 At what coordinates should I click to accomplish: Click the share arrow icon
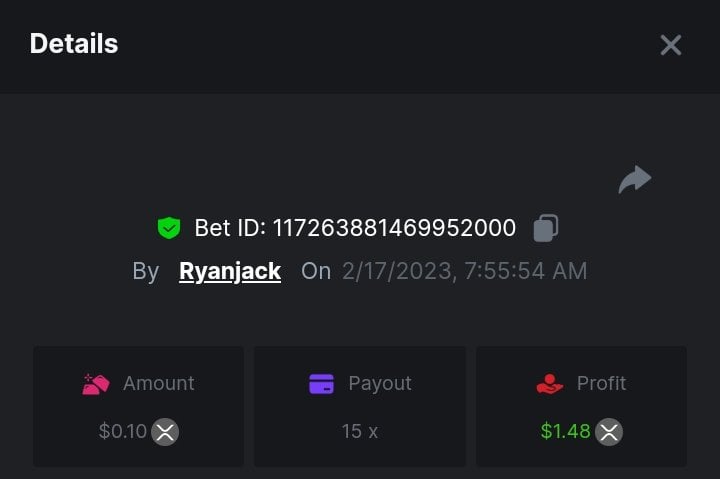(635, 180)
